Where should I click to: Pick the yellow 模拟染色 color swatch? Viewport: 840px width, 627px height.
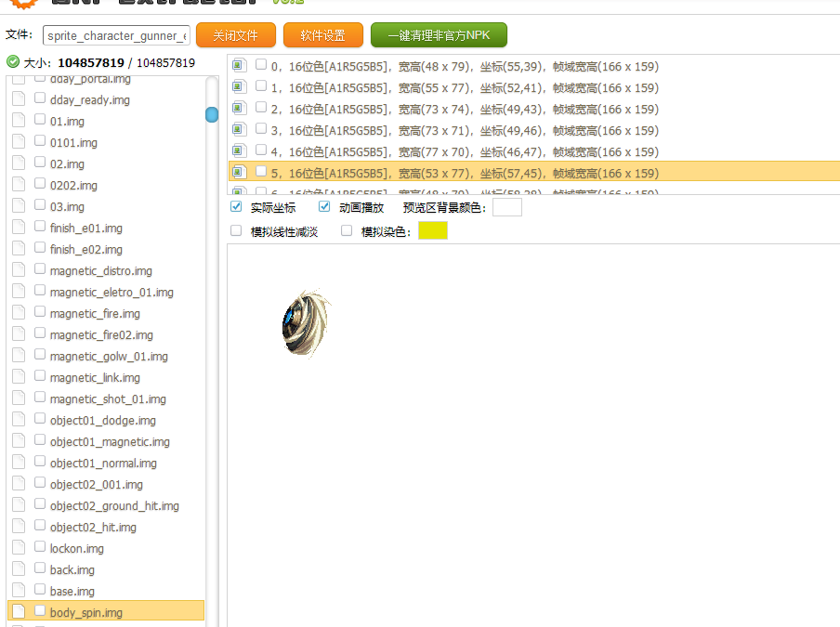pos(432,230)
